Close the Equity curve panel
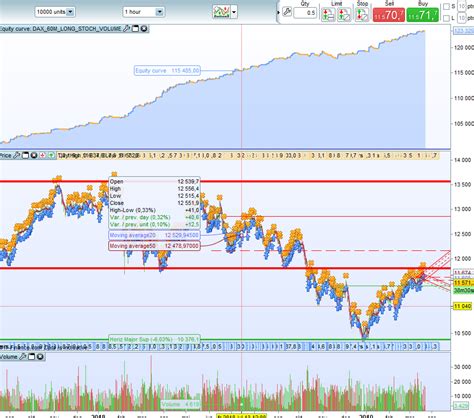This screenshot has height=418, width=474. tap(144, 29)
